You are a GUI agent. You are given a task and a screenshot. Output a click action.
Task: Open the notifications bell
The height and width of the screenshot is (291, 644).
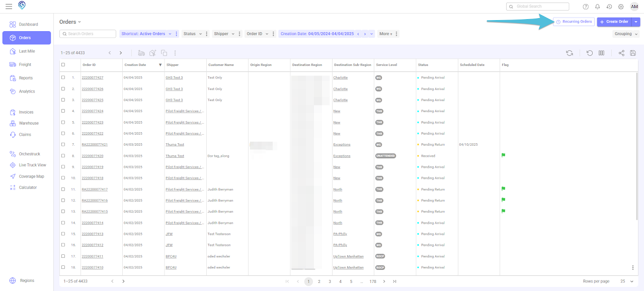tap(597, 7)
